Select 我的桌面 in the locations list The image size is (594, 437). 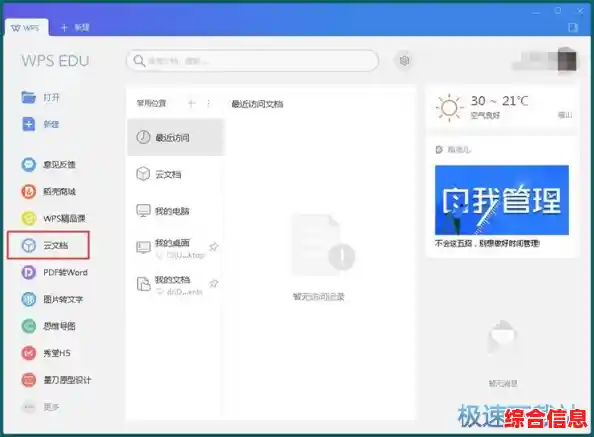176,248
